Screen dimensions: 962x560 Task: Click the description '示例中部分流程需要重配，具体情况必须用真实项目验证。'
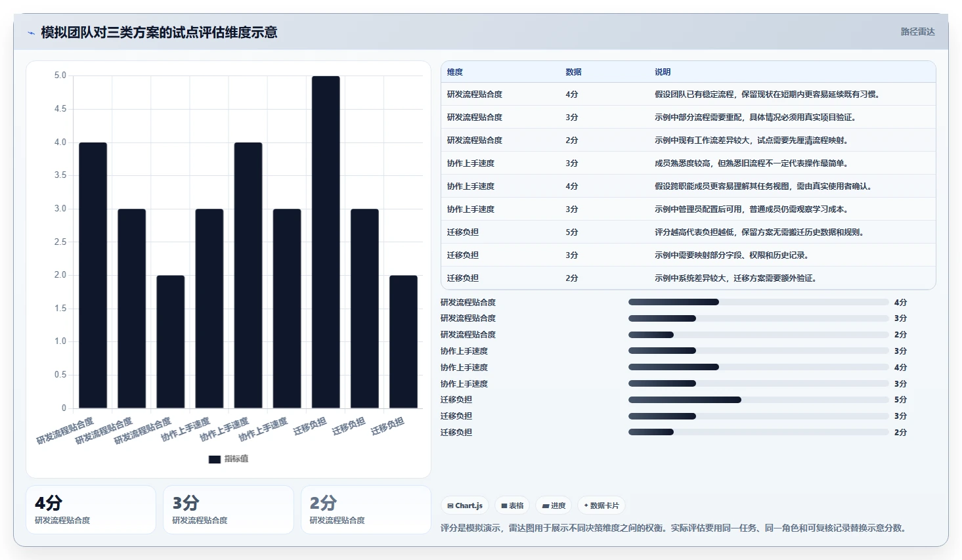pos(755,118)
